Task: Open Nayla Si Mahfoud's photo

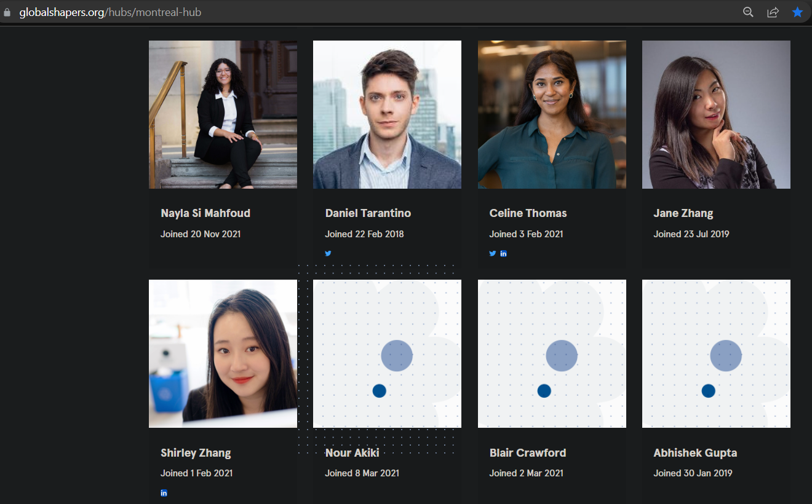Action: pyautogui.click(x=223, y=114)
